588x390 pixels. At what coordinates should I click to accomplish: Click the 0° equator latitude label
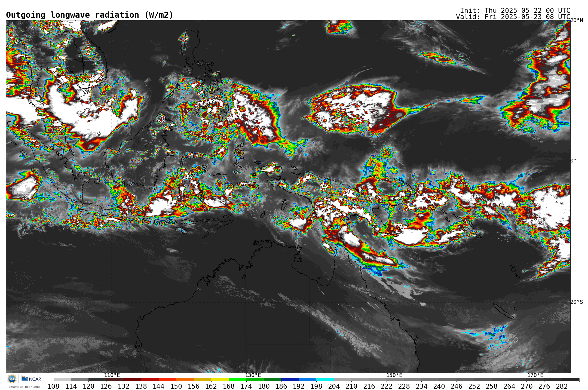[x=573, y=161]
